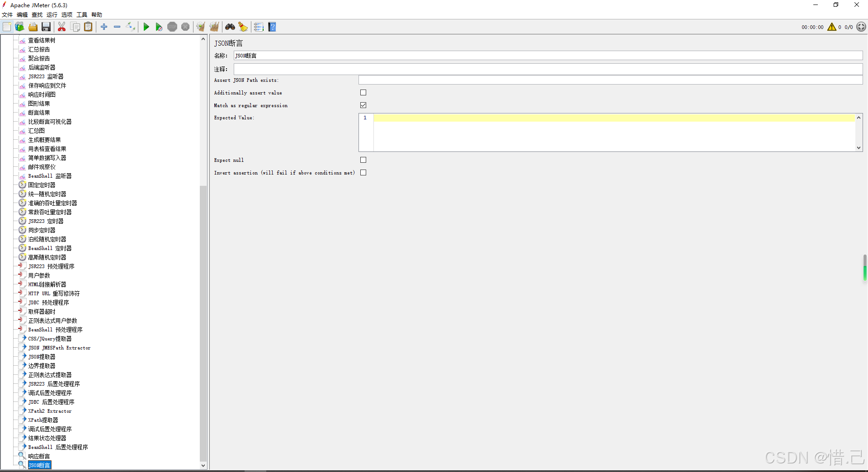Image resolution: width=868 pixels, height=472 pixels.
Task: Select CSS/JQuery提取器 in tree
Action: (50, 339)
